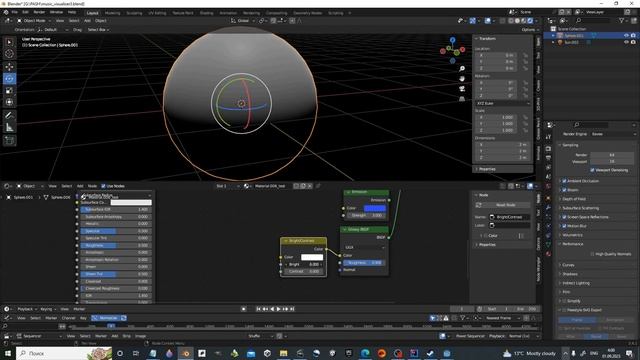Click the Options button in viewport

[x=530, y=30]
